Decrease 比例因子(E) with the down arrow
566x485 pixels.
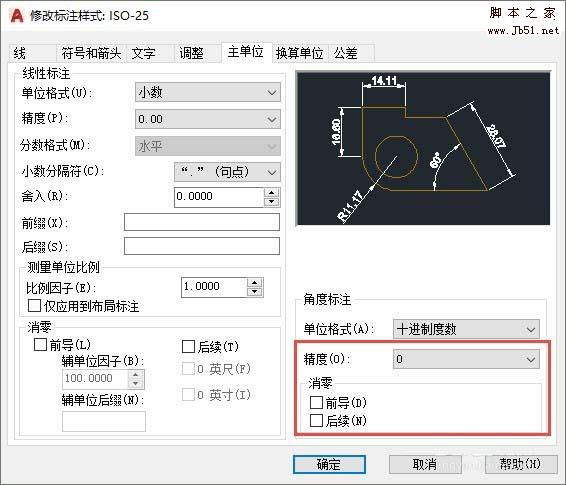[x=255, y=292]
